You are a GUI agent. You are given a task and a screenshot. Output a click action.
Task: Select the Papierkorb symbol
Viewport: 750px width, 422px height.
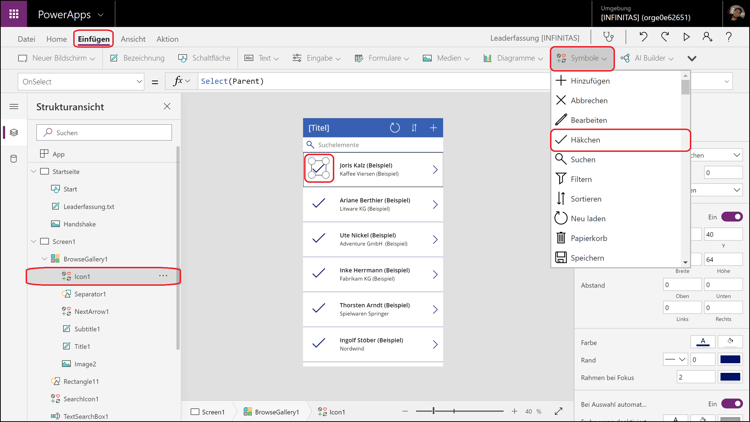(589, 238)
